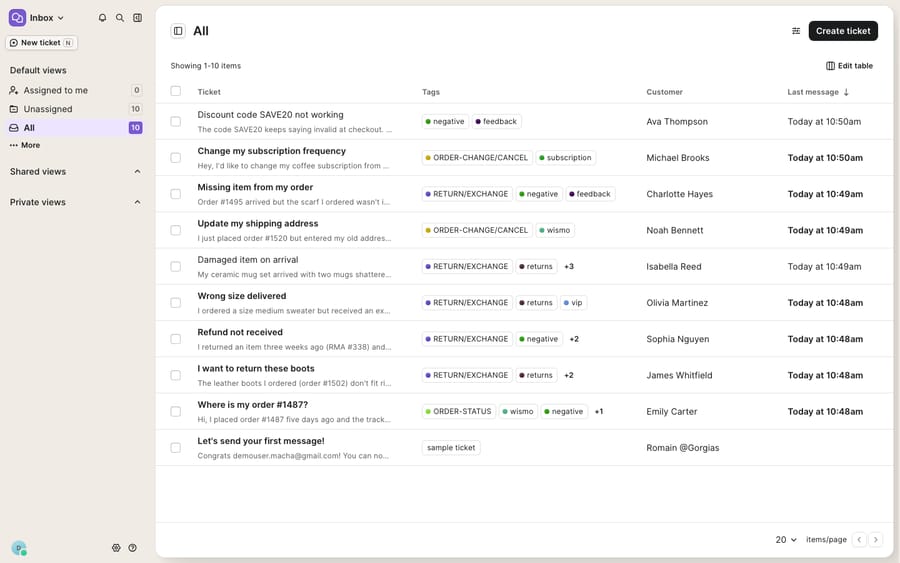Screen dimensions: 900x563
Task: Open the 20 items per page dropdown
Action: pos(786,539)
